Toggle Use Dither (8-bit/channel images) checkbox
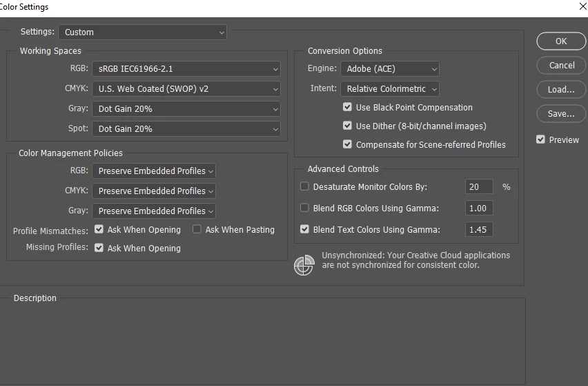This screenshot has height=386, width=588. tap(347, 126)
